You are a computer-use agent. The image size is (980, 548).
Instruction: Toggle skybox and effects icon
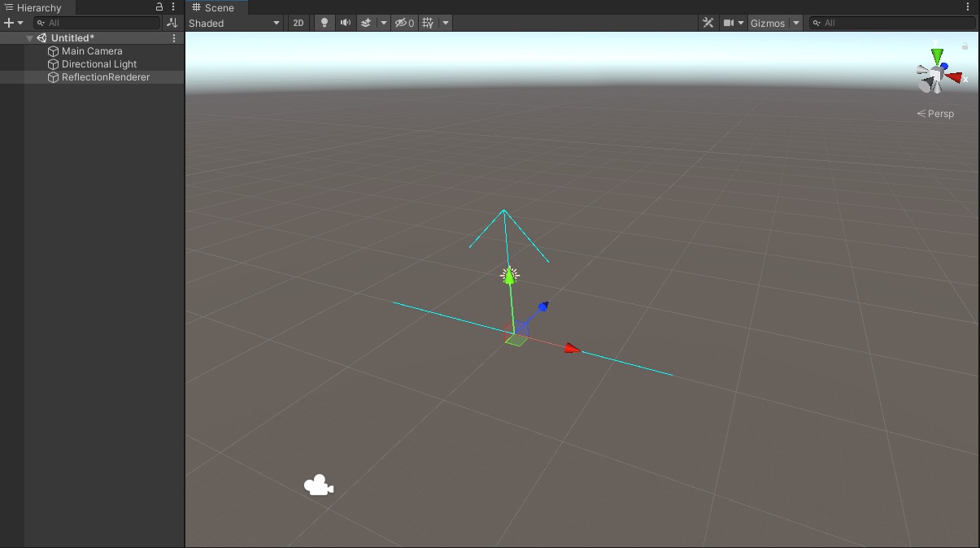(x=367, y=23)
